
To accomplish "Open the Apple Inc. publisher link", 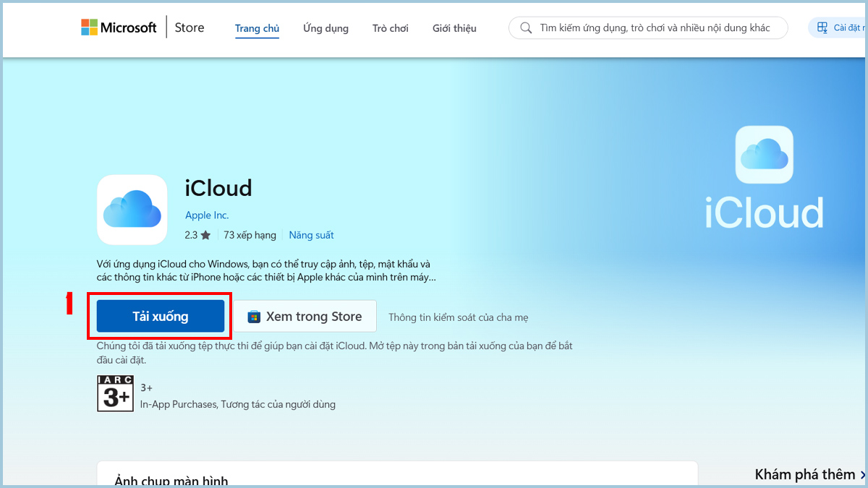I will 207,215.
